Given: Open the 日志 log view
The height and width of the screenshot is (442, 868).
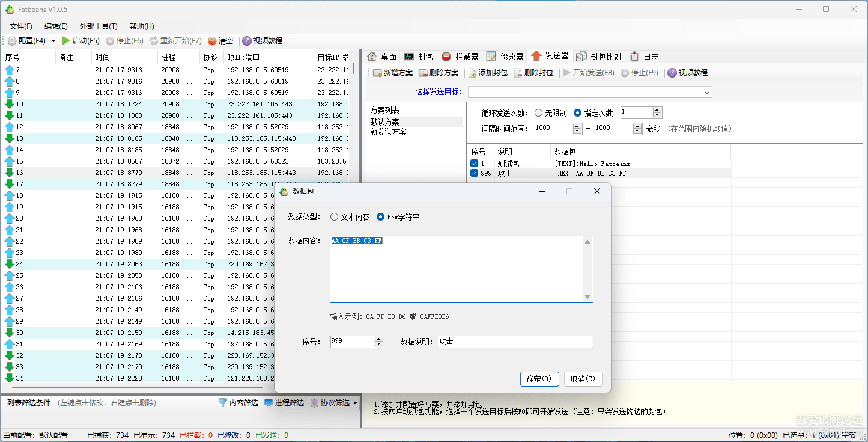Looking at the screenshot, I should (x=643, y=56).
